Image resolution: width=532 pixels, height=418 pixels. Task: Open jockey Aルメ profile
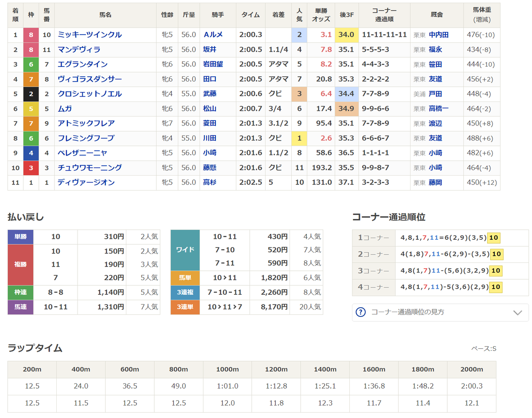click(212, 35)
